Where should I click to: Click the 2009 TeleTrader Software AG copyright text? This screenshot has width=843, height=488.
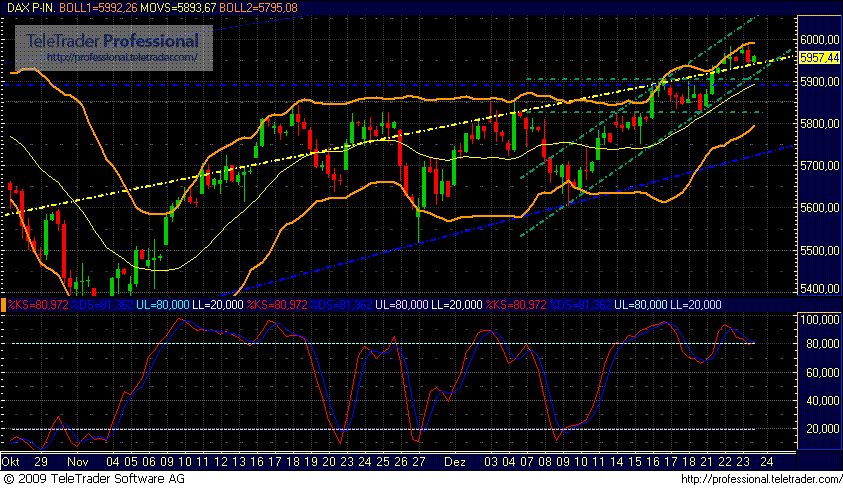pyautogui.click(x=94, y=480)
